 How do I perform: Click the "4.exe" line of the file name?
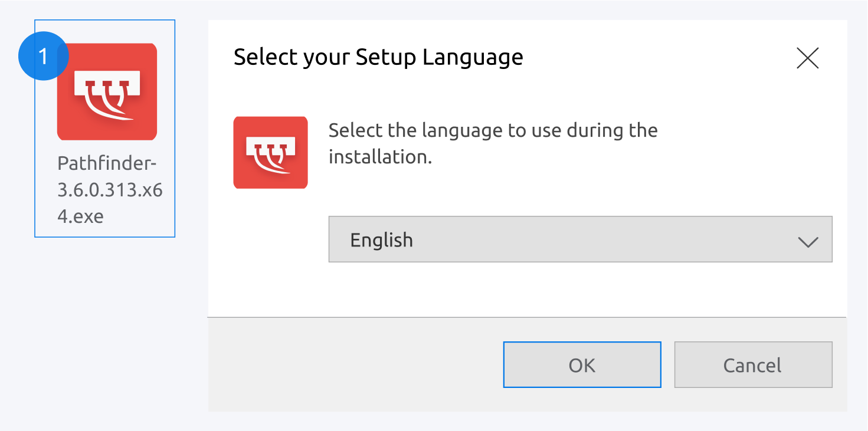click(x=80, y=216)
